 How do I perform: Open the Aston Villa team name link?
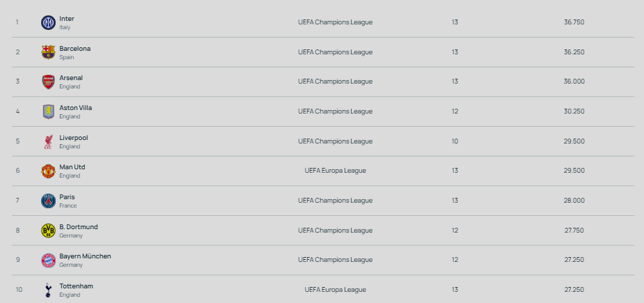click(75, 108)
